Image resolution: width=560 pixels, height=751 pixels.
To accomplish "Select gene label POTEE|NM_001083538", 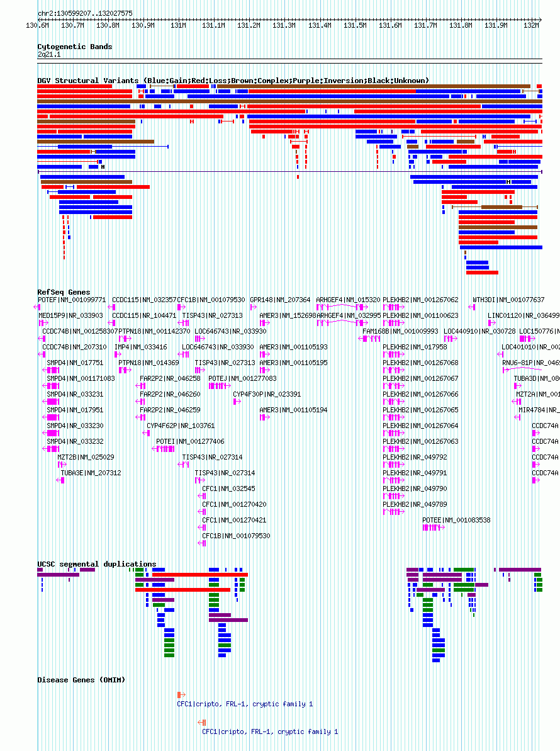I will tap(457, 520).
